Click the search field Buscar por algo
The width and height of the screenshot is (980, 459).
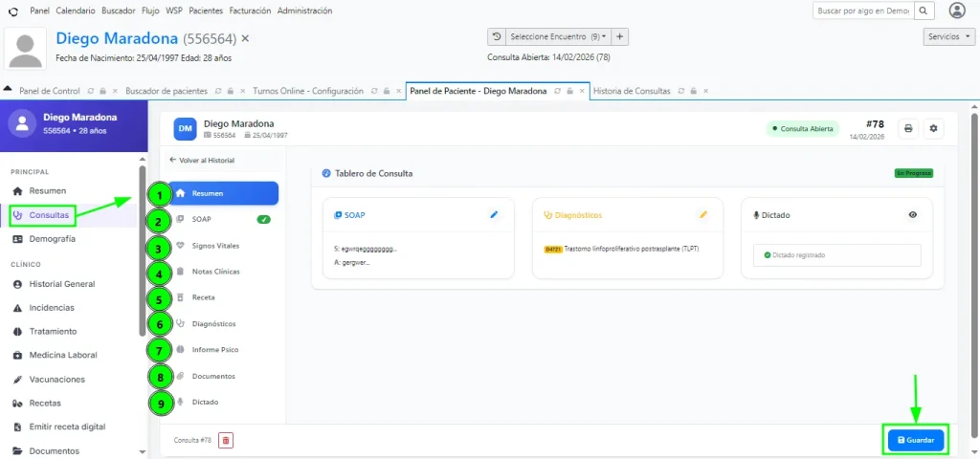pyautogui.click(x=863, y=11)
